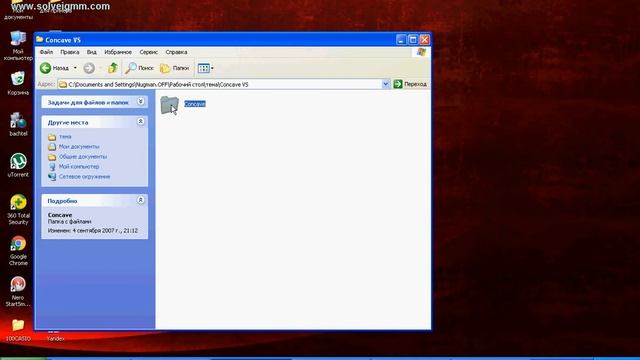Expand the address bar dropdown arrow
This screenshot has width=640, height=360.
click(386, 84)
